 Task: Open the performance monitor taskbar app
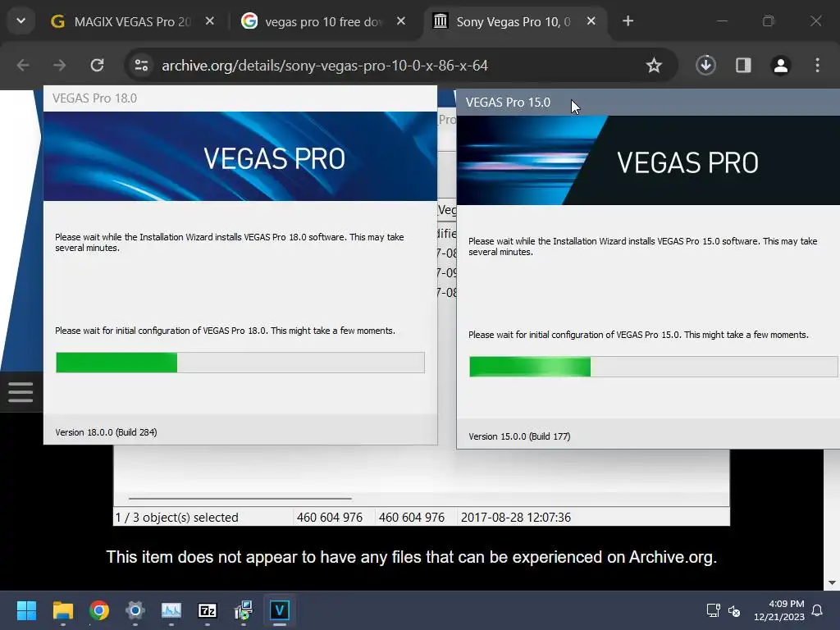171,610
